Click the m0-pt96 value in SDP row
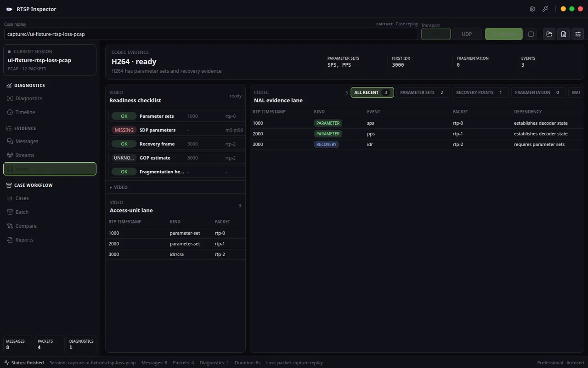This screenshot has height=368, width=588. (x=234, y=130)
